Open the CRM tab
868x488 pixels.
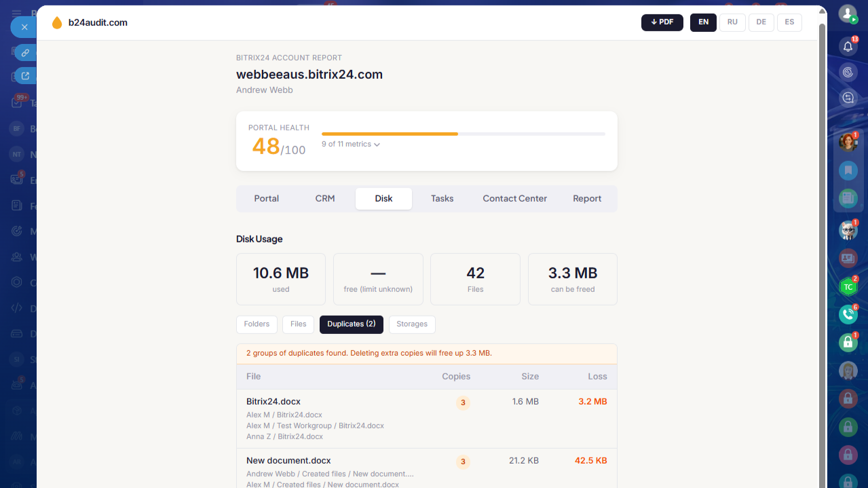(x=325, y=199)
